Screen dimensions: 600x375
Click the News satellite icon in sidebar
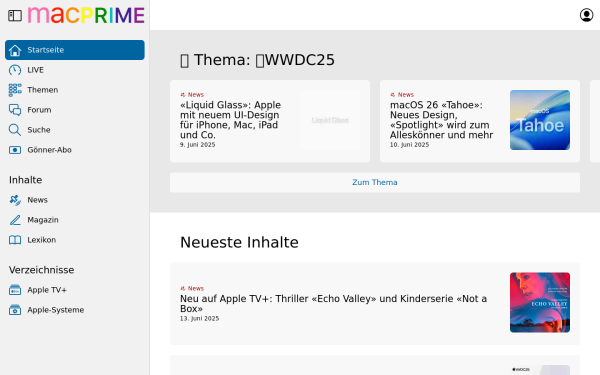[15, 200]
